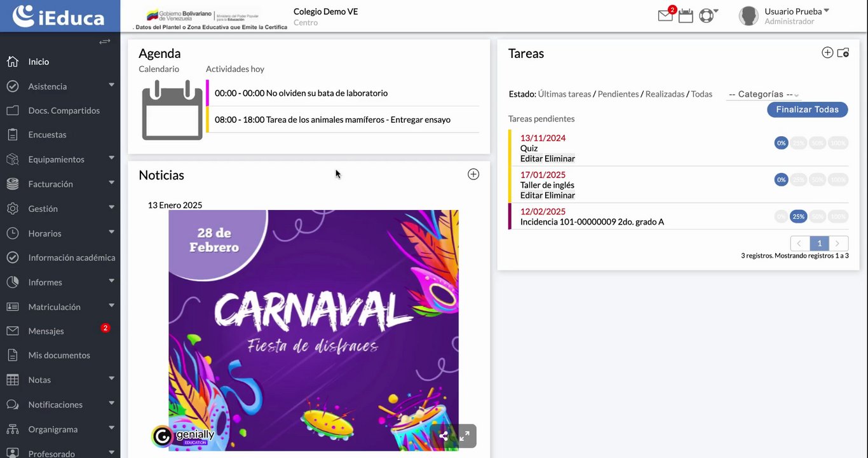Screen dimensions: 868x458
Task: Expand the Horarios submenu arrow
Action: tap(111, 232)
